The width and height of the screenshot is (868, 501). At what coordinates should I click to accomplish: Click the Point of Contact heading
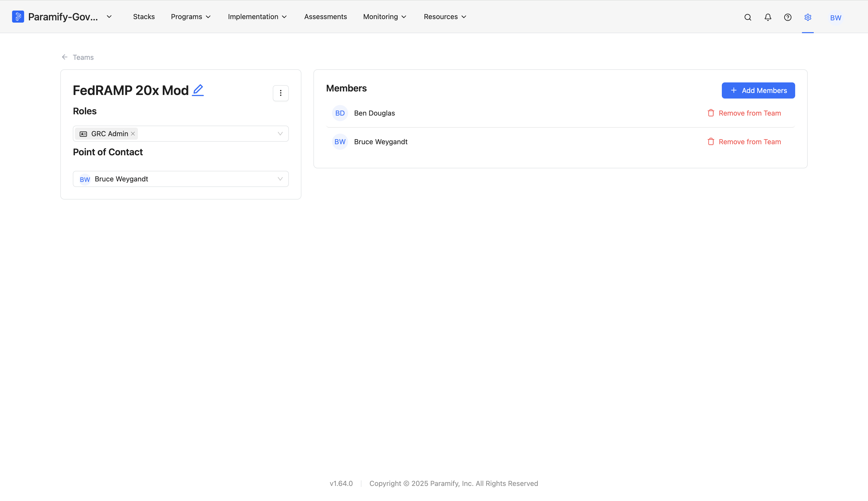[x=108, y=152]
